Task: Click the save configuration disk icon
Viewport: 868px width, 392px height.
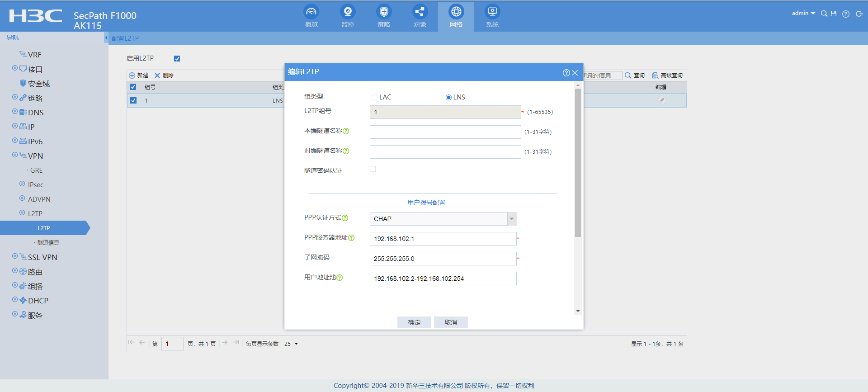Action: (834, 14)
